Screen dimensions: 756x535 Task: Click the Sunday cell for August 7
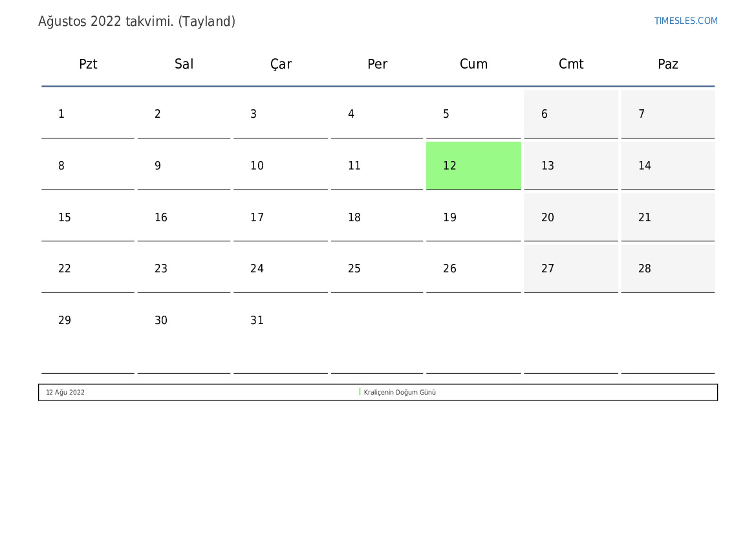(667, 114)
